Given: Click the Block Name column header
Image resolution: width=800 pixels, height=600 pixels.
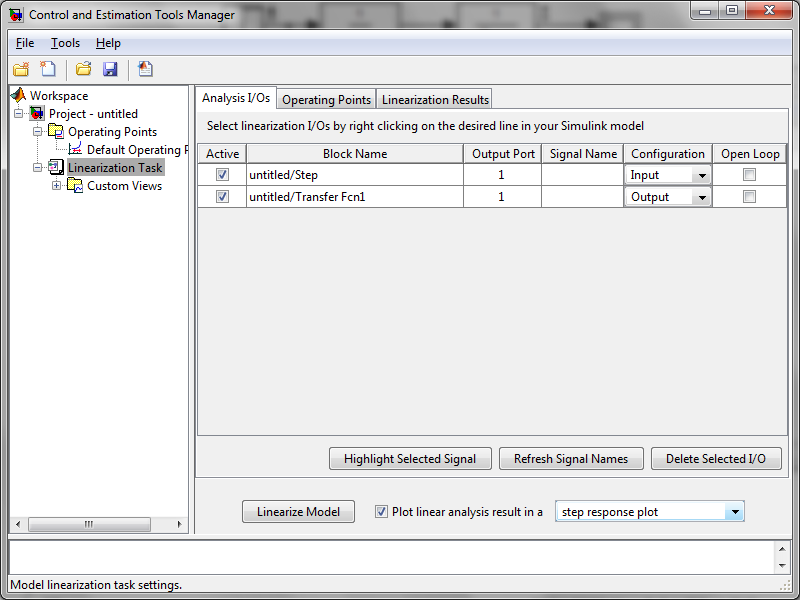Looking at the screenshot, I should tap(355, 154).
